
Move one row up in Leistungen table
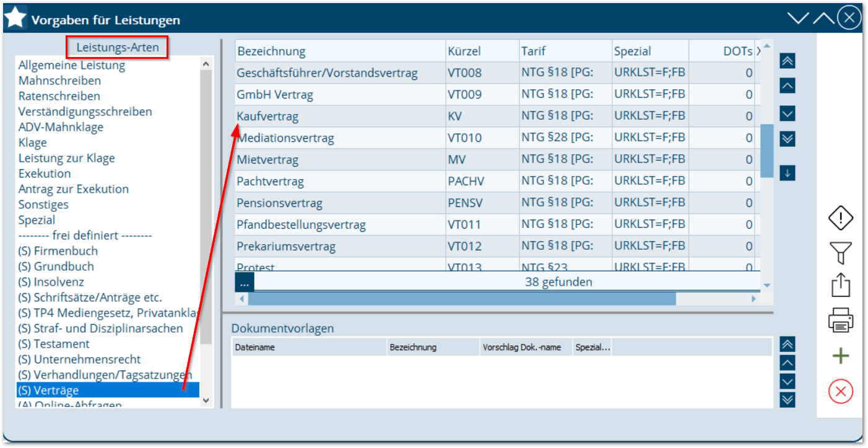pos(788,86)
